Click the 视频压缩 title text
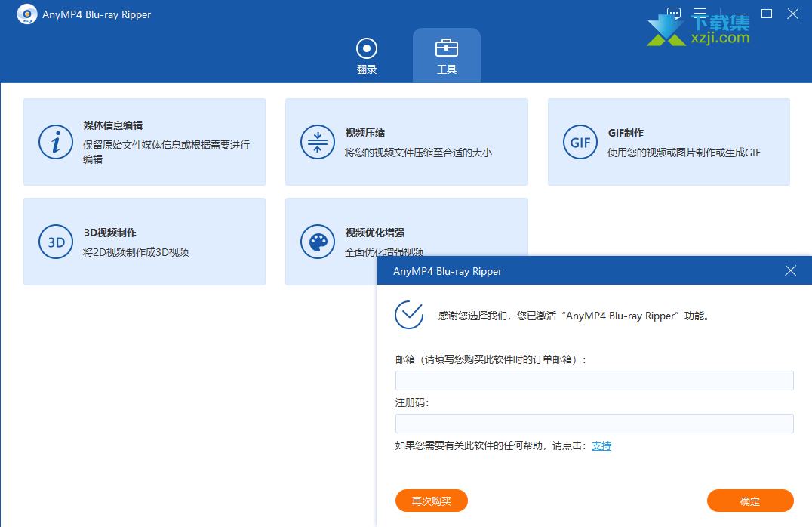This screenshot has width=812, height=527. pos(365,133)
